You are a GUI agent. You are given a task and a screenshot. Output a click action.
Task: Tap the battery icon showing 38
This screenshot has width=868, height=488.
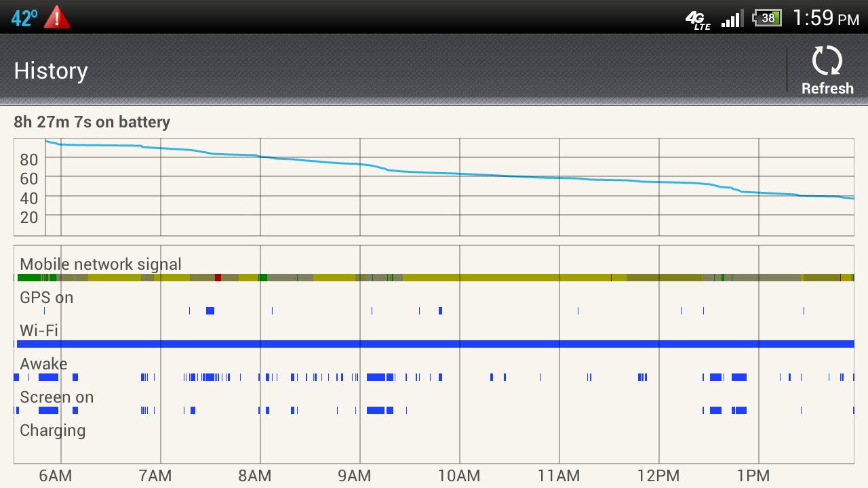[x=767, y=18]
